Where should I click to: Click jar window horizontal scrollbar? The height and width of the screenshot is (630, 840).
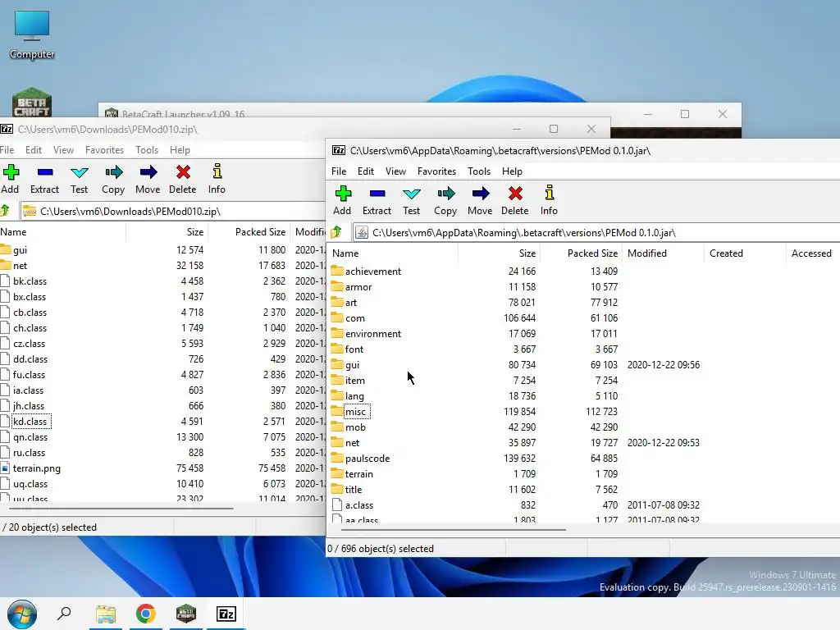pos(453,529)
